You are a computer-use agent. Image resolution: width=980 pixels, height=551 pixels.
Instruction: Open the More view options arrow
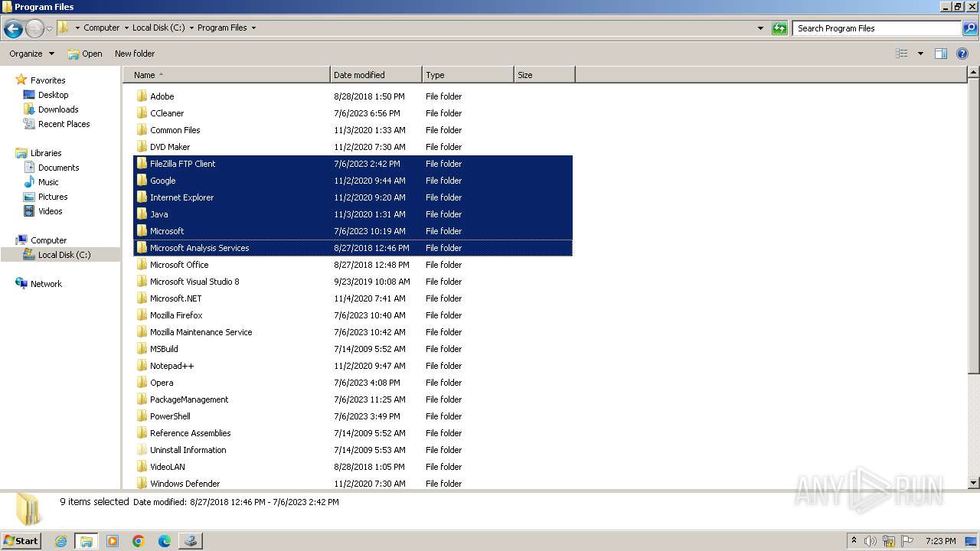click(x=920, y=54)
